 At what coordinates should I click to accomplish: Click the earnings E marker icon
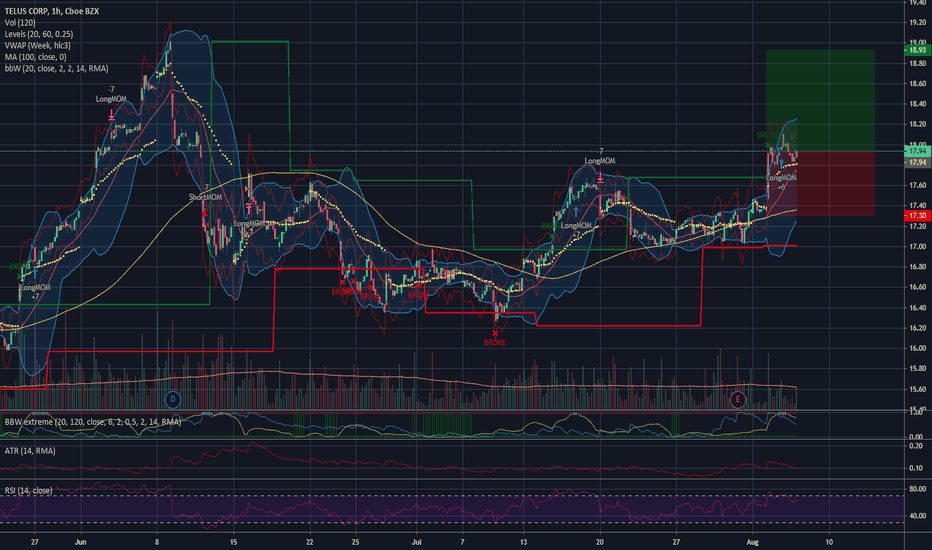pos(738,399)
